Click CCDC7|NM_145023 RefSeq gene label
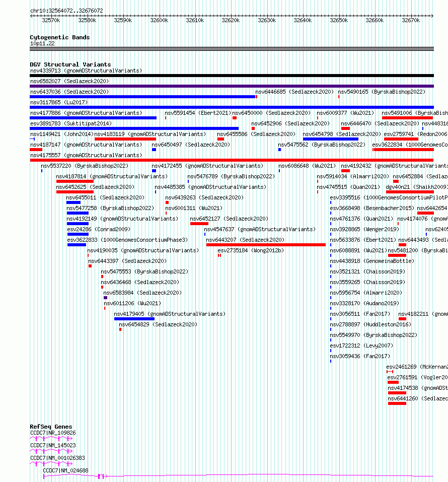Viewport: 448px width, 482px height. [x=53, y=445]
